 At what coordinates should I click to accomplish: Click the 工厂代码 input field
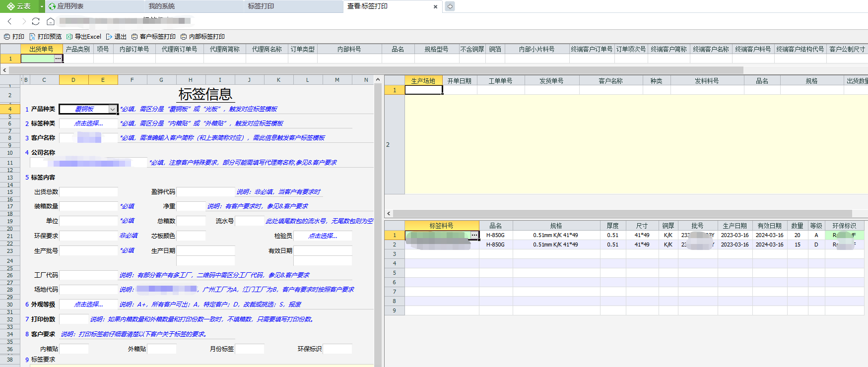(x=88, y=275)
